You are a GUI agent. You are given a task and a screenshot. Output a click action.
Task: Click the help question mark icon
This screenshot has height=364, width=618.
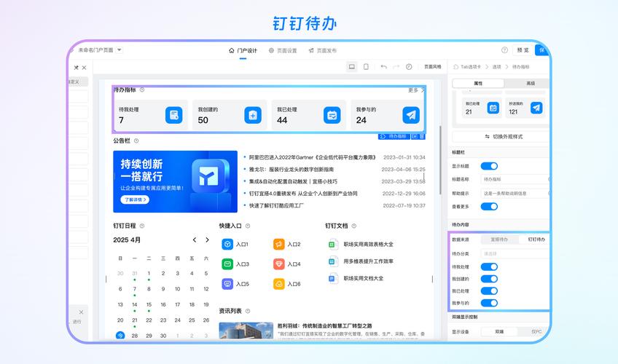click(x=504, y=50)
